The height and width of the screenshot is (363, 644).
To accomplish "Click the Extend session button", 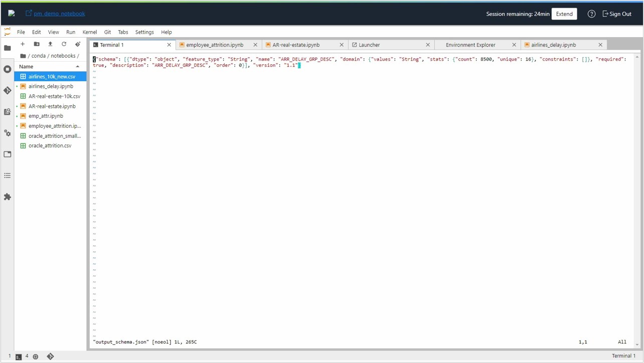I will point(564,14).
